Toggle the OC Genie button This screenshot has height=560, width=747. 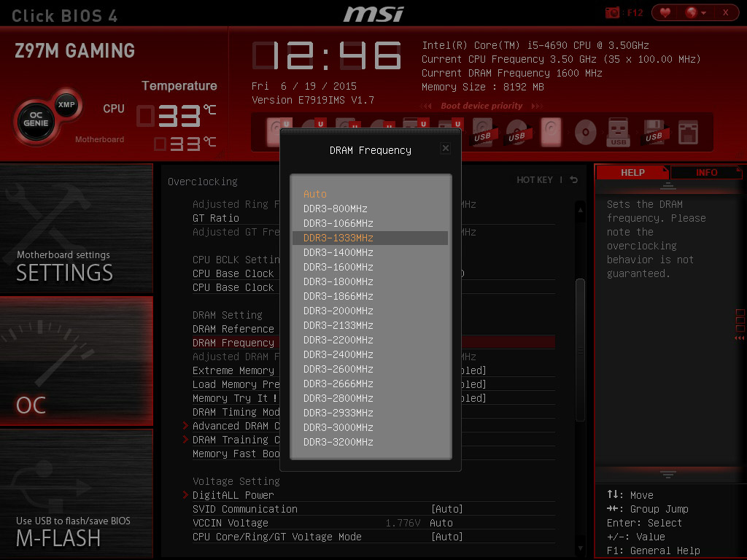[36, 120]
